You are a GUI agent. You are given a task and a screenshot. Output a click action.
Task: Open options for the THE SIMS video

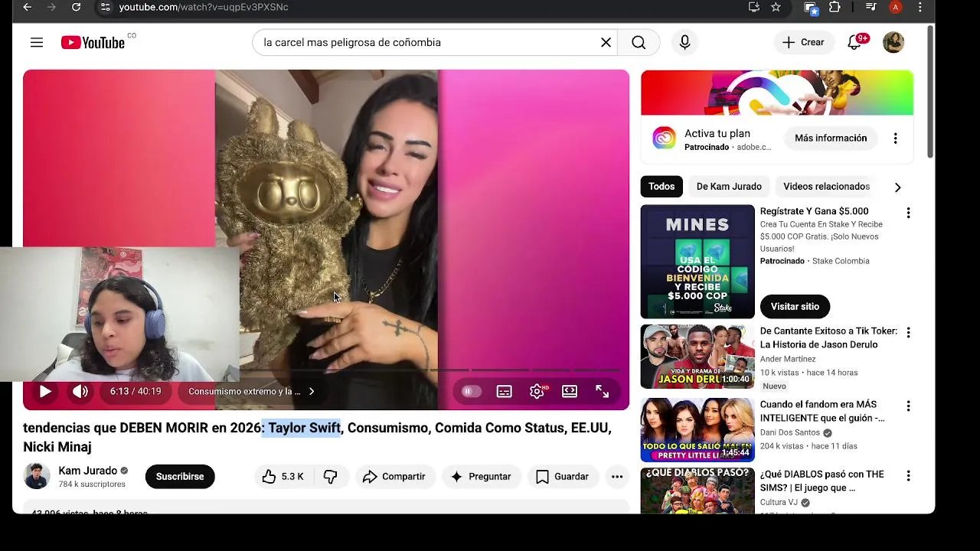click(908, 476)
